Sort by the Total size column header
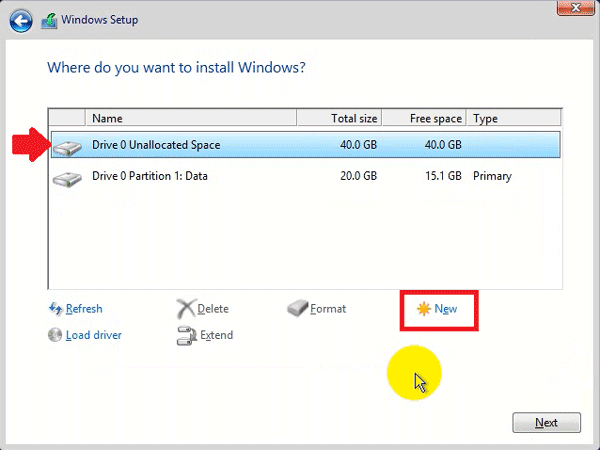The image size is (600, 450). coord(339,118)
